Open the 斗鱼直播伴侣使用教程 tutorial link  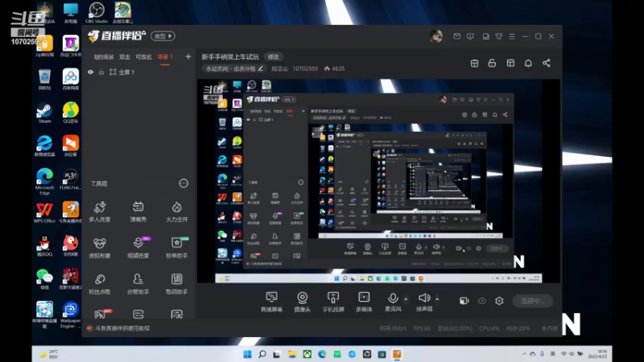click(x=122, y=328)
